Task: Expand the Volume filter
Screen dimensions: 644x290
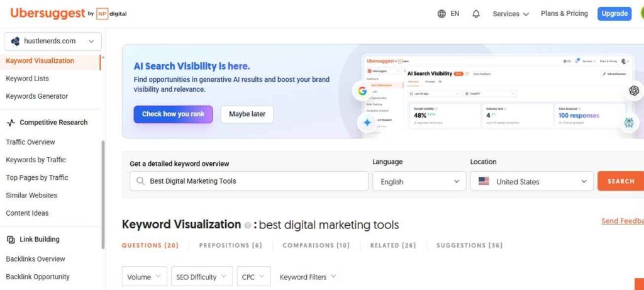Action: tap(144, 277)
